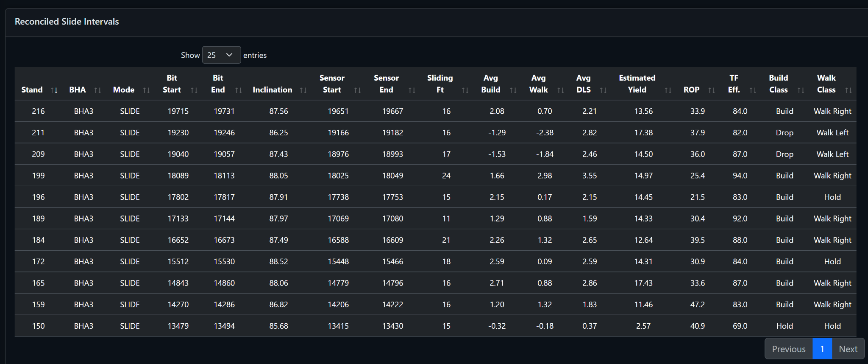Select stand 189 cell
The image size is (868, 364).
point(39,218)
